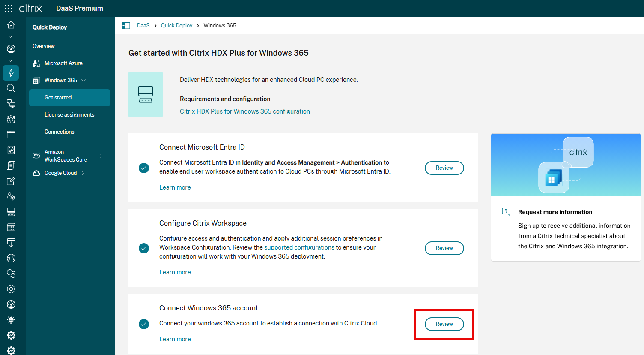Click the panel icon next to DaaS breadcrumb
This screenshot has height=355, width=644.
coord(126,25)
